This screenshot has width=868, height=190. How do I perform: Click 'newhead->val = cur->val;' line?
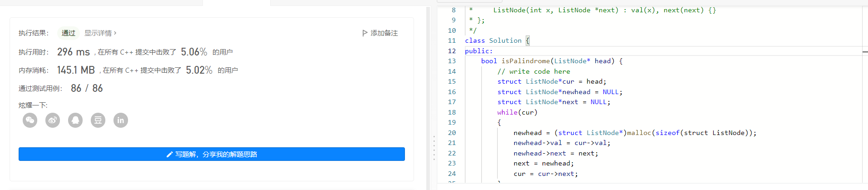coord(562,143)
